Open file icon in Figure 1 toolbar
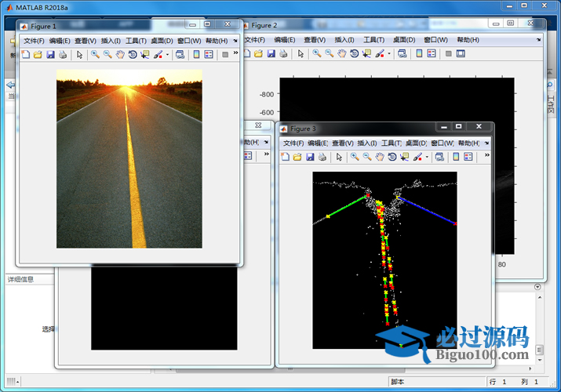561x392 pixels. click(38, 55)
